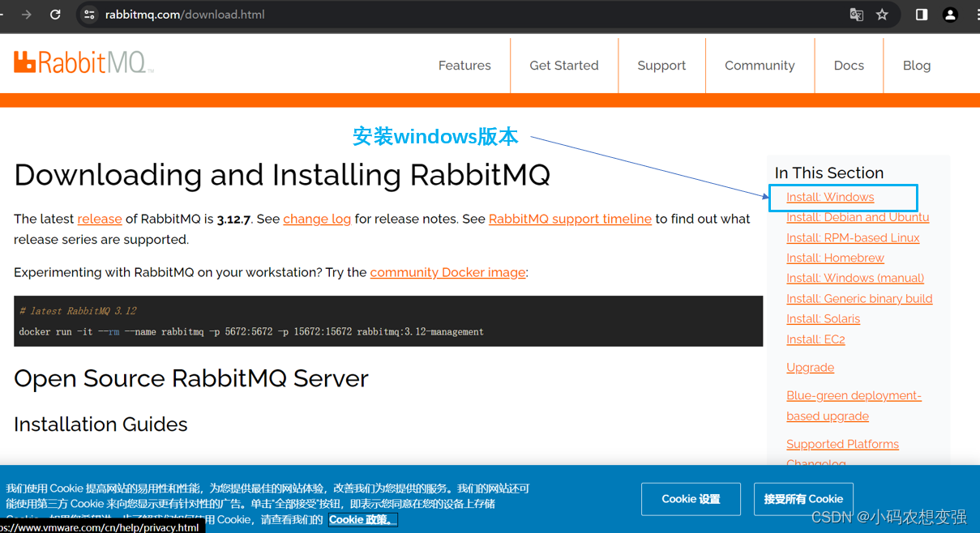Click the docker run command text
The width and height of the screenshot is (980, 533).
coord(251,331)
